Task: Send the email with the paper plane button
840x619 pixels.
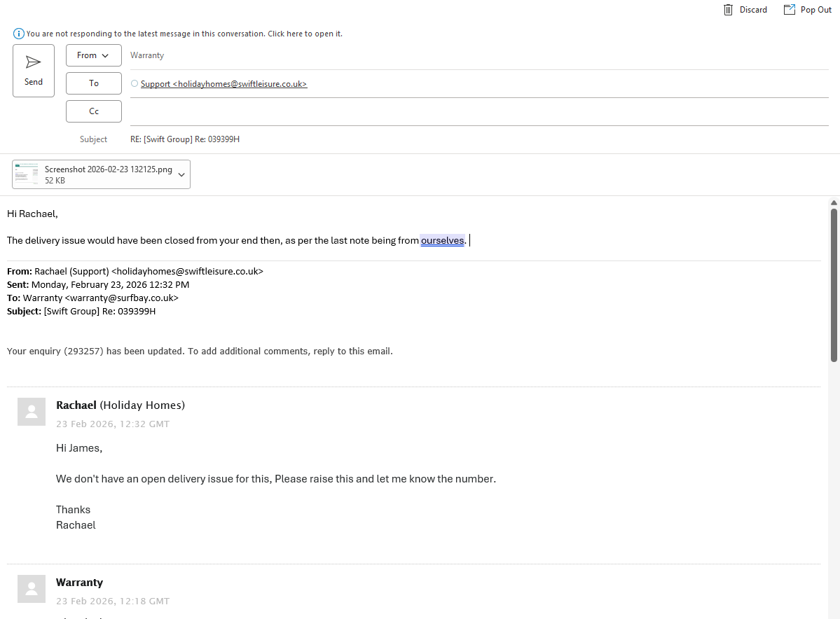Action: coord(34,70)
